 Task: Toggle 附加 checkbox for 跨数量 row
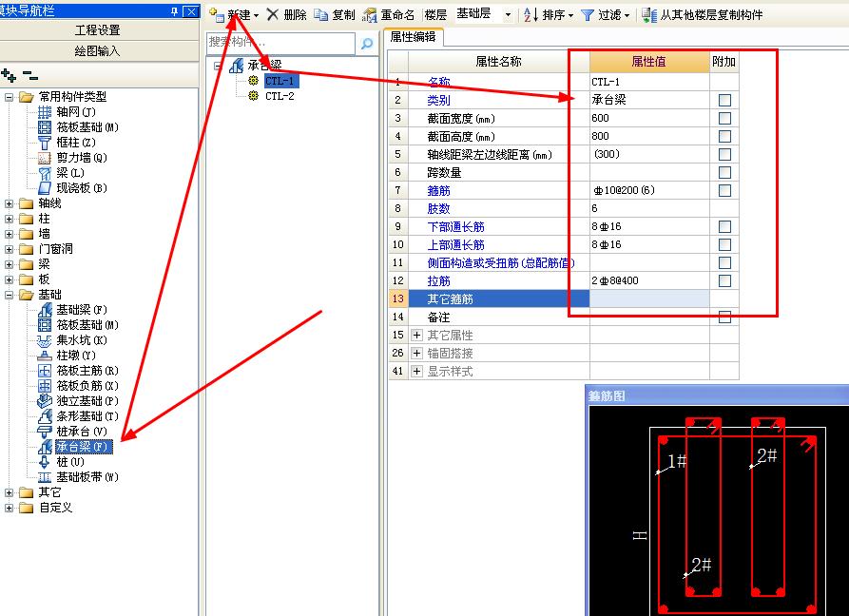[724, 172]
